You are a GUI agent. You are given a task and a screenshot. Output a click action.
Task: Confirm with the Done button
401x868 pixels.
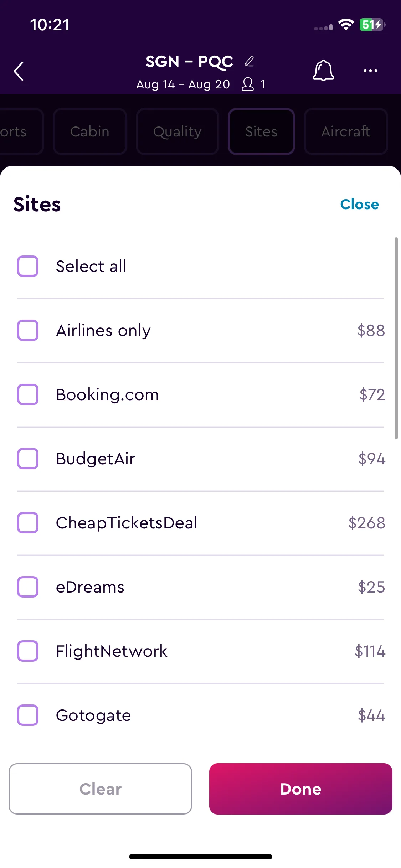[301, 789]
